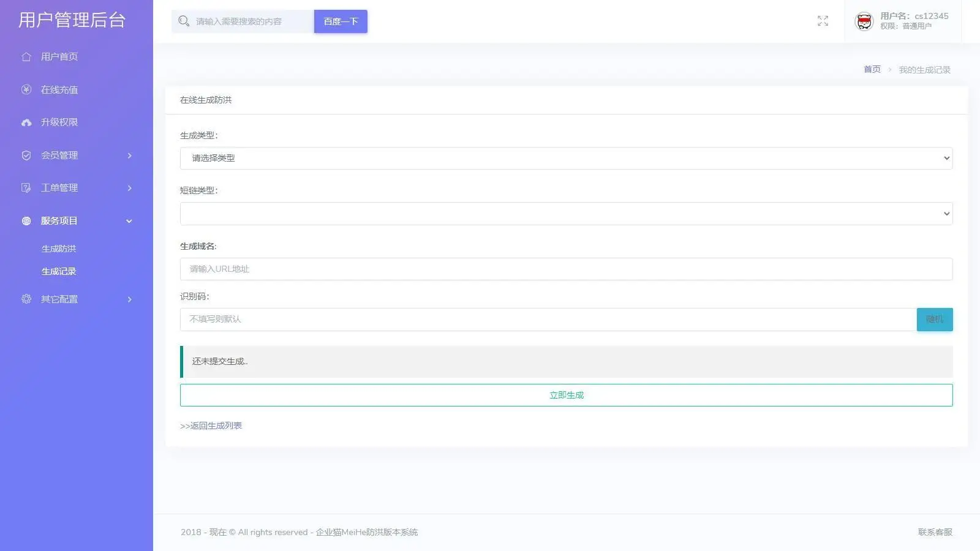Click the globe icon beside 服务项目
Image resolution: width=980 pixels, height=551 pixels.
pos(26,221)
